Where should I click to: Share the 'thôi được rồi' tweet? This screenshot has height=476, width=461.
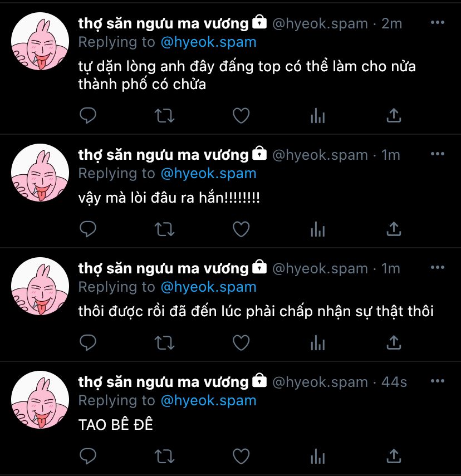394,342
